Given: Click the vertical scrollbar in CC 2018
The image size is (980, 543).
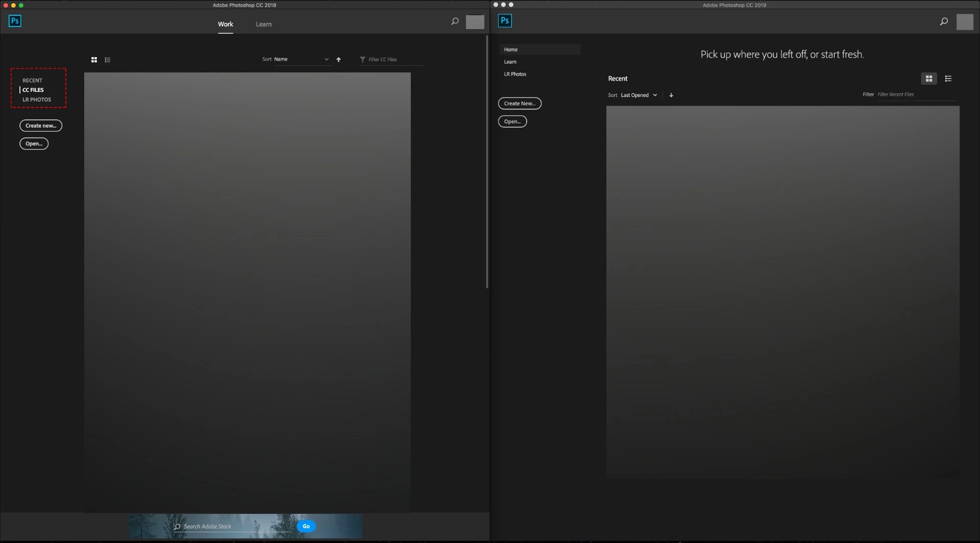Looking at the screenshot, I should [487, 162].
